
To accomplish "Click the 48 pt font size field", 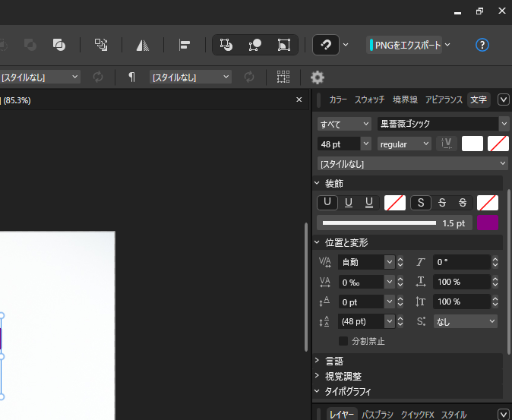I will [x=337, y=144].
